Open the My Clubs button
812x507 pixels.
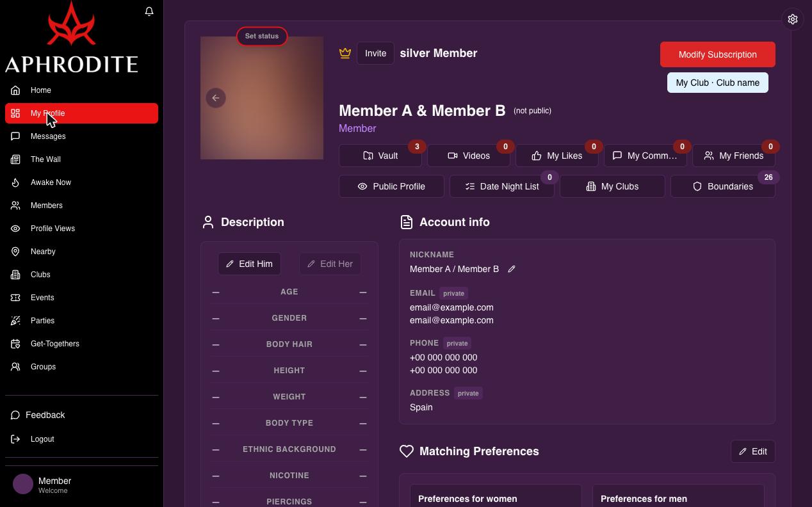click(612, 186)
